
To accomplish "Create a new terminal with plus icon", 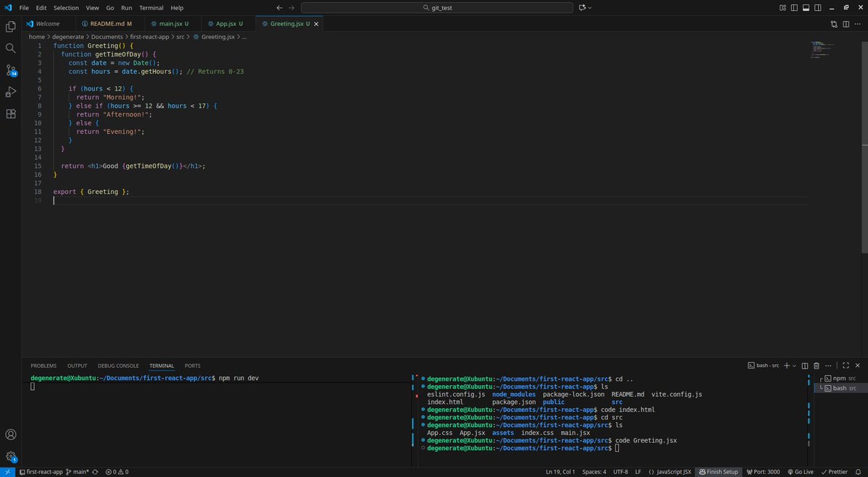I will [787, 366].
